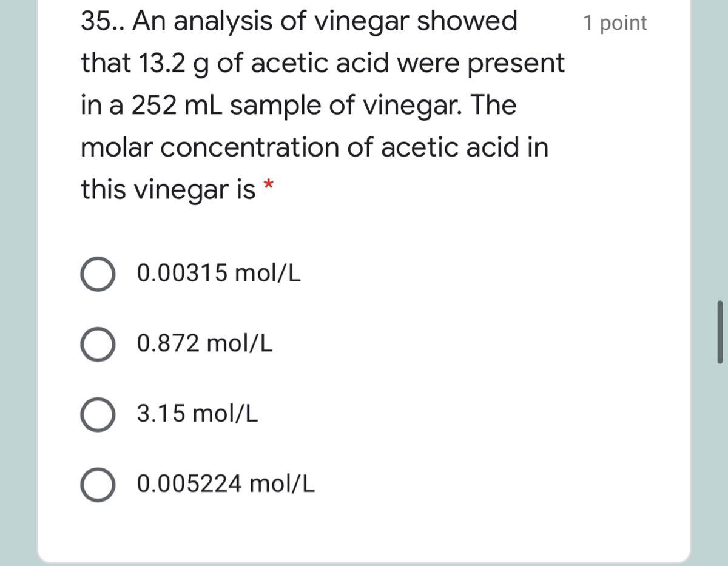Screen dimensions: 728x566
Task: Tap the "0.872 mol/L" answer label text
Action: coord(205,344)
